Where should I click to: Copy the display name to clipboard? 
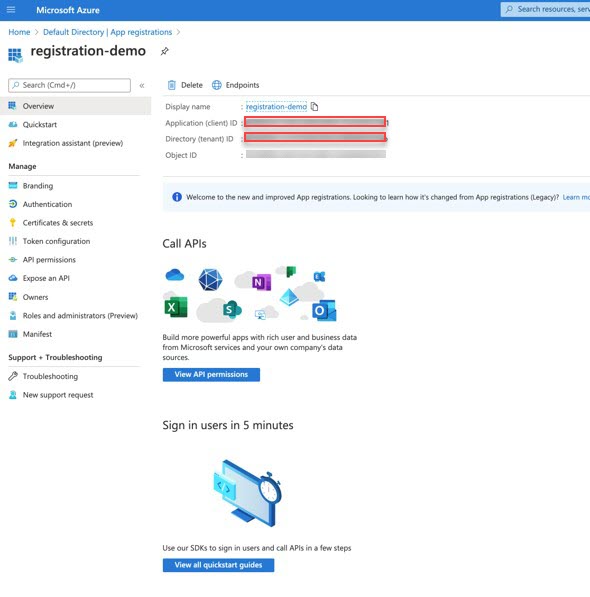coord(314,107)
